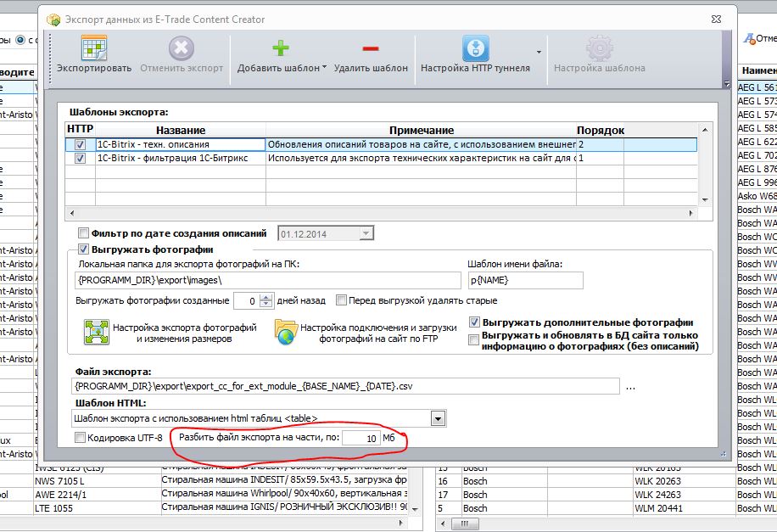Click Настройка подключения и загрузки фотографий по FTP
The width and height of the screenshot is (777, 532).
pos(378,333)
